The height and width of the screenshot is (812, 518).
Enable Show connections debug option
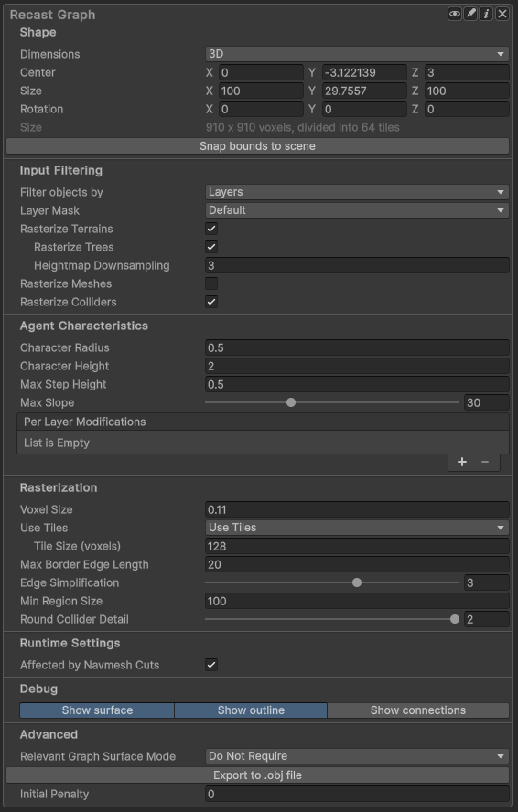tap(418, 710)
